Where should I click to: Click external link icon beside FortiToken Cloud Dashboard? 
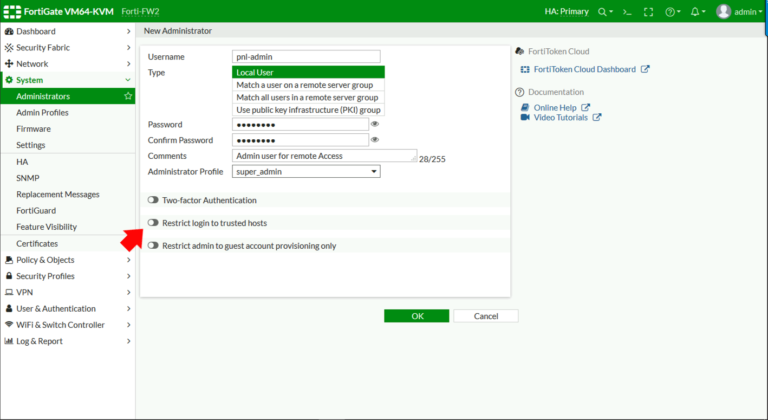(x=645, y=70)
